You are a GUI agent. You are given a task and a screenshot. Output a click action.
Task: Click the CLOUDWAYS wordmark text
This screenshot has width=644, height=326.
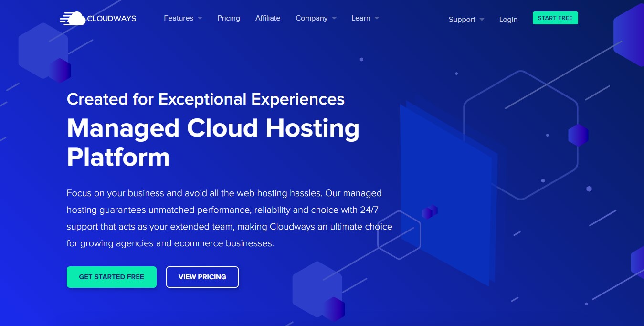pyautogui.click(x=112, y=19)
